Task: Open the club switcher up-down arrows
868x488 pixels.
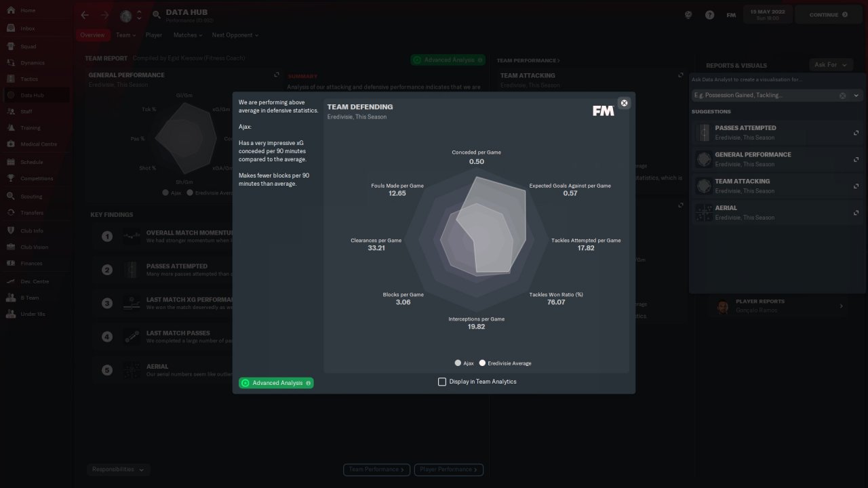Action: click(x=140, y=15)
